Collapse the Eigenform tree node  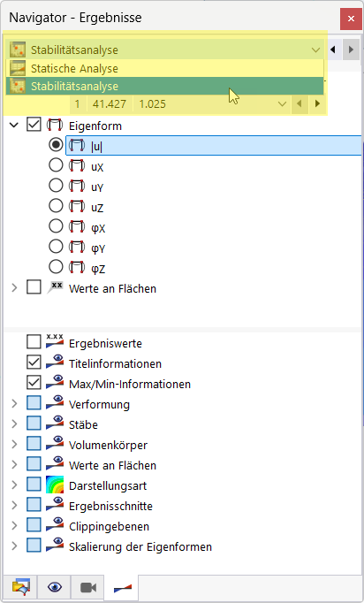(x=14, y=125)
